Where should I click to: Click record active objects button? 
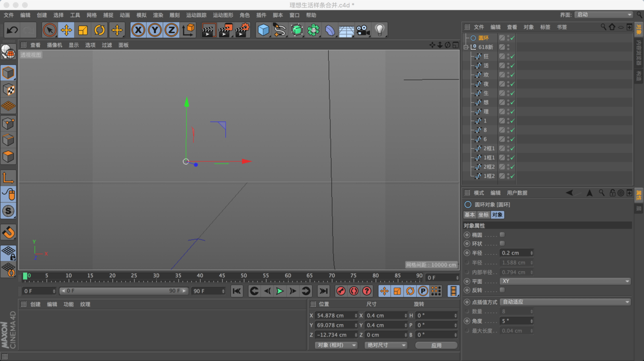[341, 291]
